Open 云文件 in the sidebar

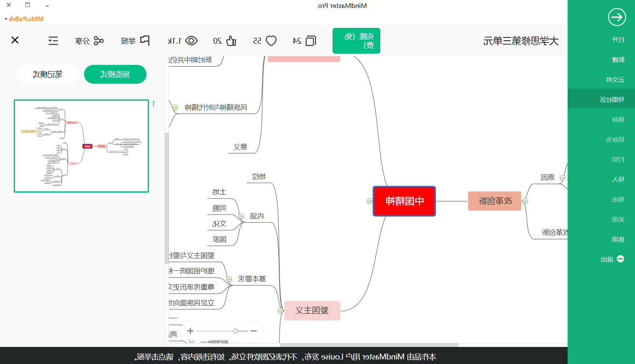tap(615, 80)
